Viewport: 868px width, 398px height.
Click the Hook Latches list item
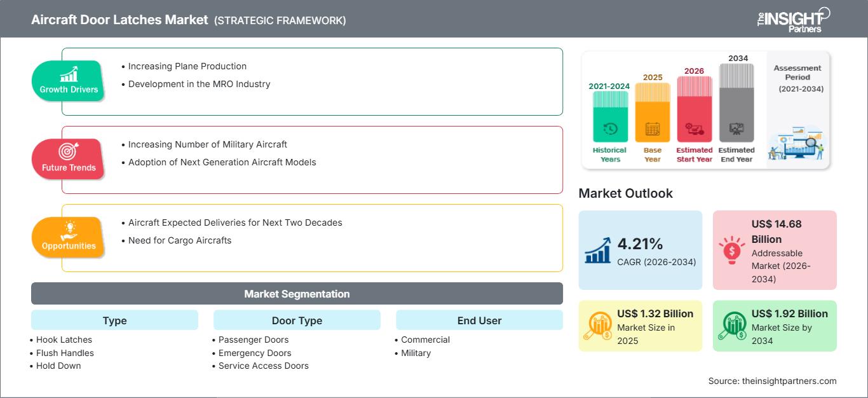[64, 340]
